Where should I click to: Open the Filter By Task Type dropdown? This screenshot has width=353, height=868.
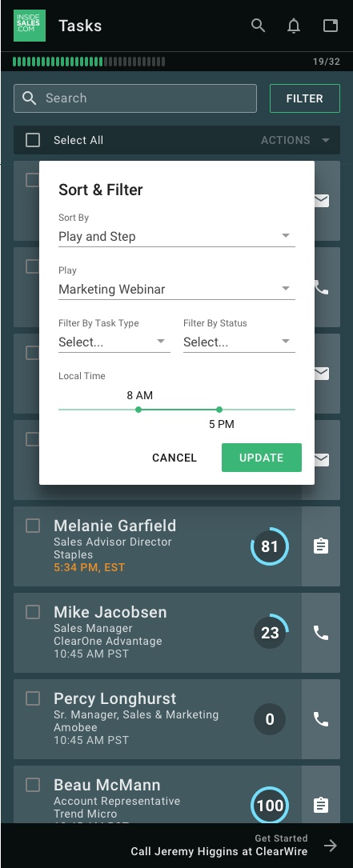[114, 342]
